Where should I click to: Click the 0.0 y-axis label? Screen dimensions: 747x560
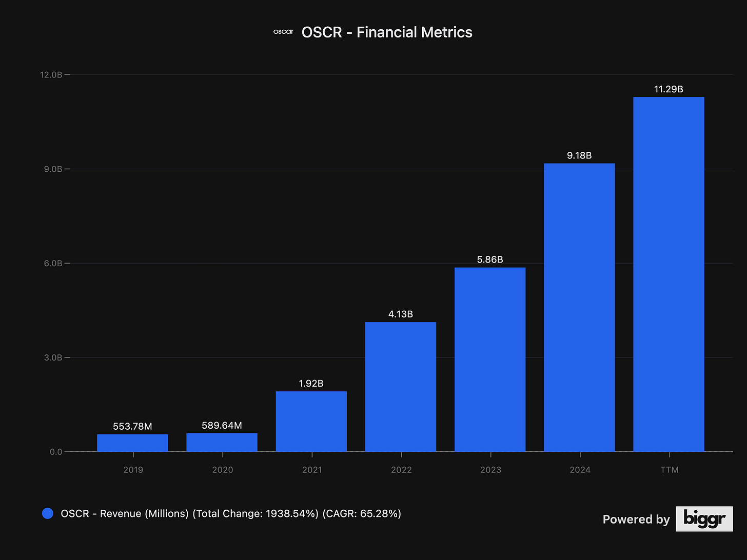click(56, 452)
